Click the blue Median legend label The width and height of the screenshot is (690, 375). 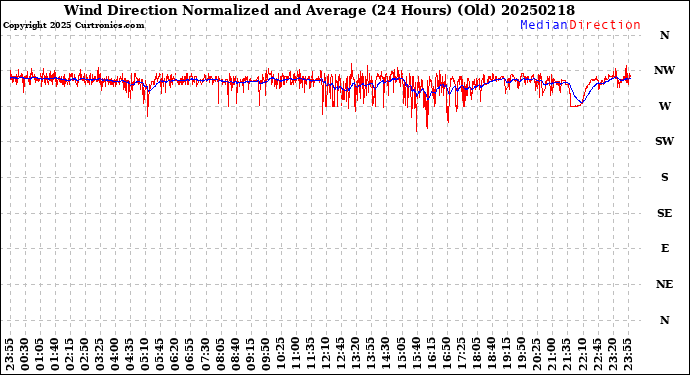tap(544, 25)
